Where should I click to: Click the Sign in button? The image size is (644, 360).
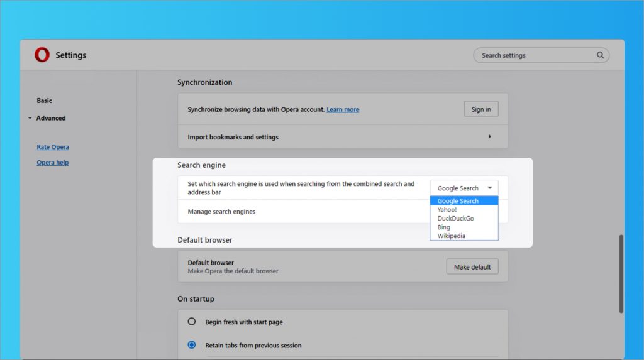click(481, 109)
